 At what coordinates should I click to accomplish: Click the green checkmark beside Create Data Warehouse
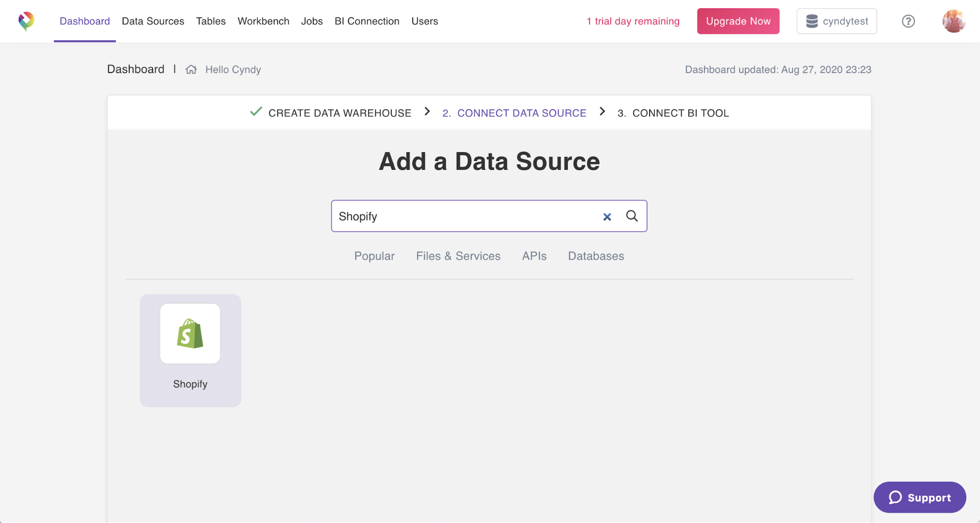point(256,111)
